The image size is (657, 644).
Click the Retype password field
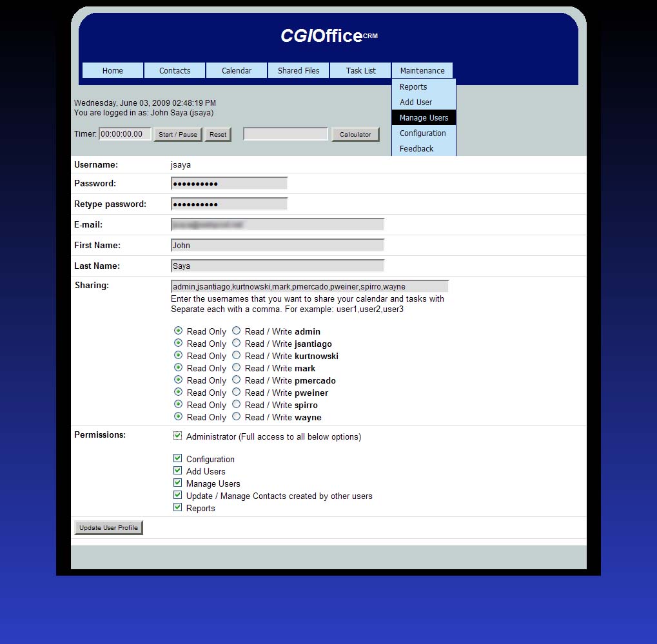click(x=229, y=204)
